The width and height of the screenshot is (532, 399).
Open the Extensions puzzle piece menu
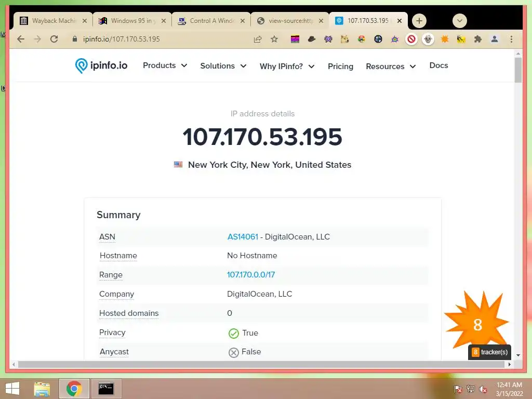tap(478, 39)
